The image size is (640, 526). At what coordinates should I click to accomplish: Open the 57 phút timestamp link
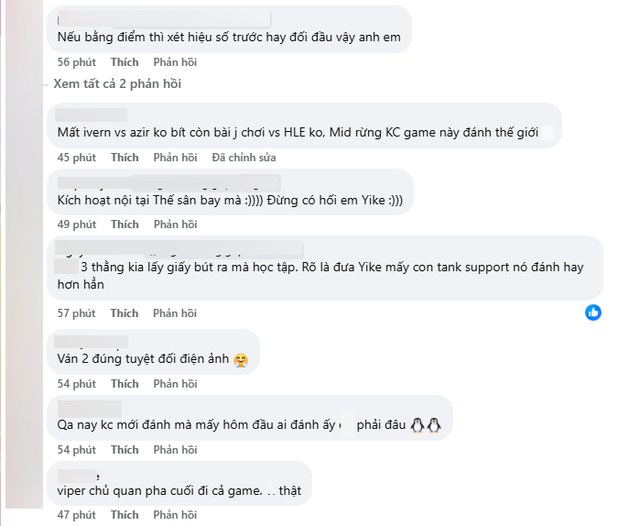[x=76, y=313]
